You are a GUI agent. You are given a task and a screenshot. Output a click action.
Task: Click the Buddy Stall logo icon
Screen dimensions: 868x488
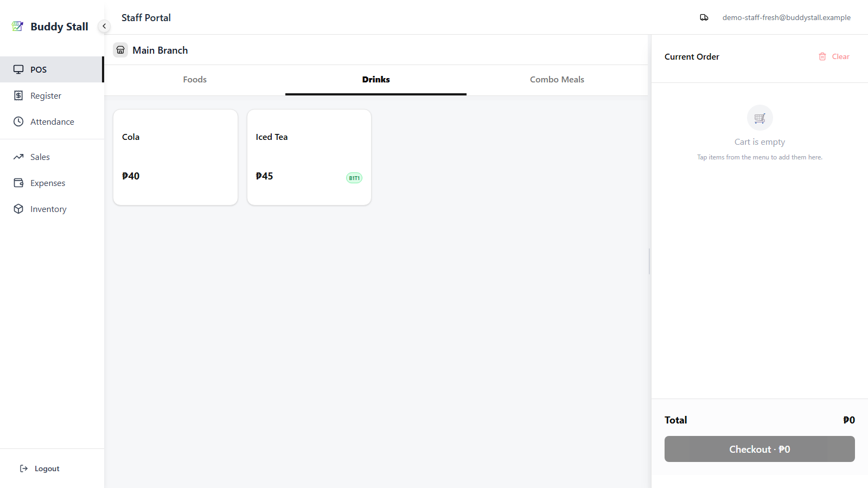(x=17, y=26)
